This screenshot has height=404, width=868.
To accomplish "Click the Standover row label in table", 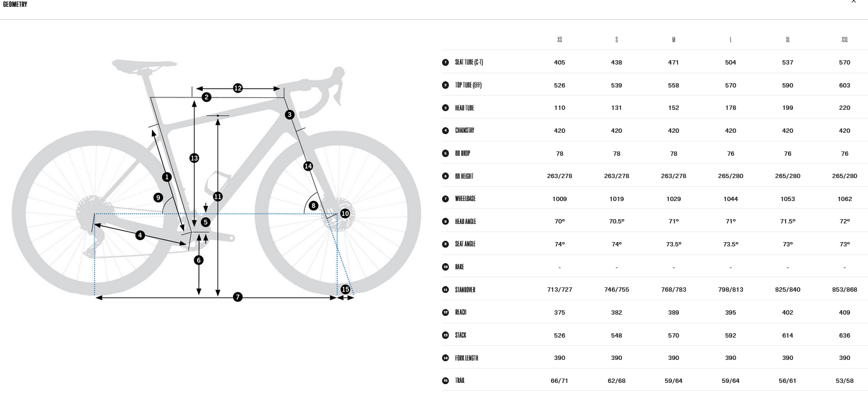I will (x=465, y=290).
